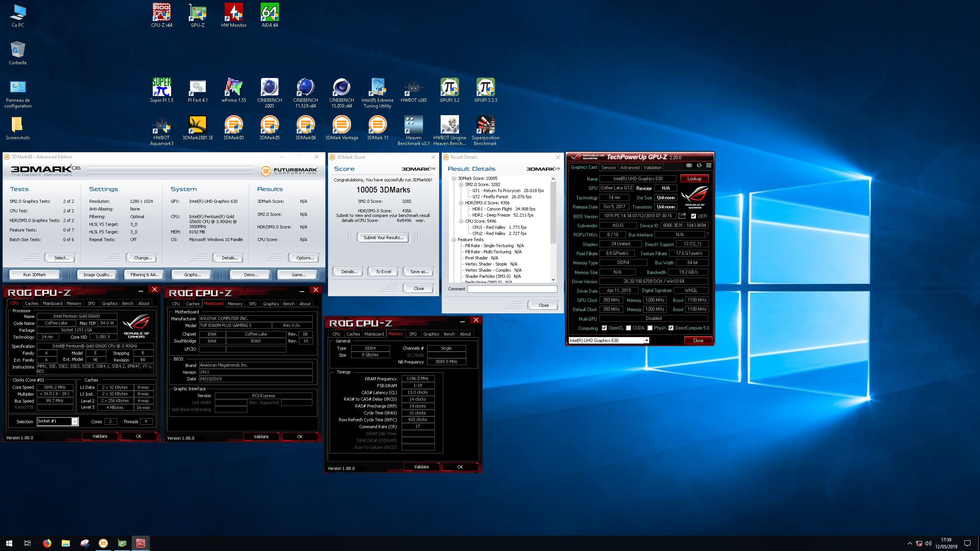This screenshot has width=980, height=551.
Task: Open Bench tab in Memory CPU-Z window
Action: [x=449, y=334]
